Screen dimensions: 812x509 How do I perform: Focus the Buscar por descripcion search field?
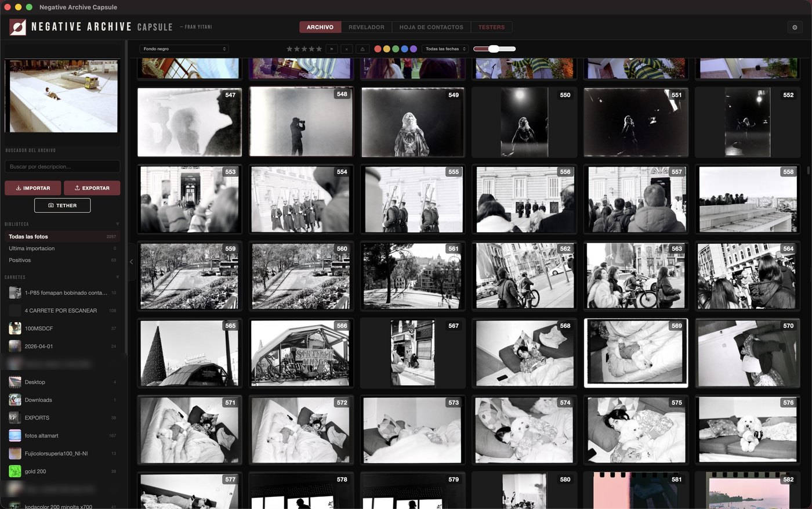(x=63, y=167)
